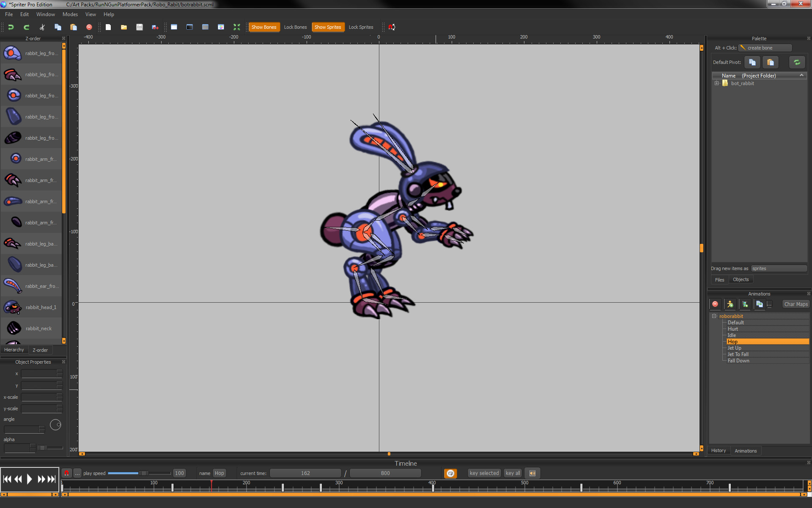This screenshot has height=508, width=812.
Task: Save the current project
Action: [140, 27]
